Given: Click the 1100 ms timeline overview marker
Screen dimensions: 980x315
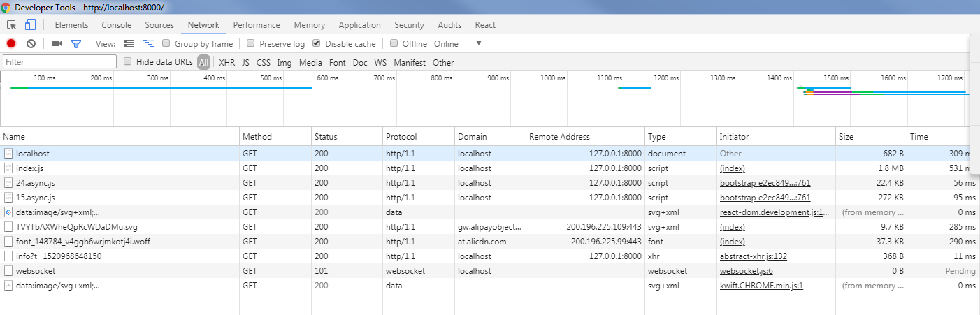Looking at the screenshot, I should (x=610, y=78).
